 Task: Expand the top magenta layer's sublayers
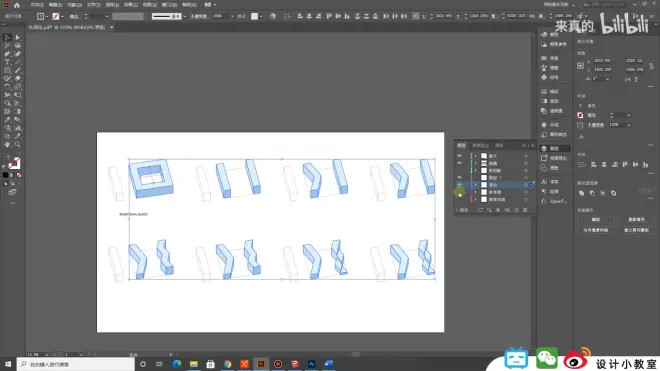click(x=476, y=156)
